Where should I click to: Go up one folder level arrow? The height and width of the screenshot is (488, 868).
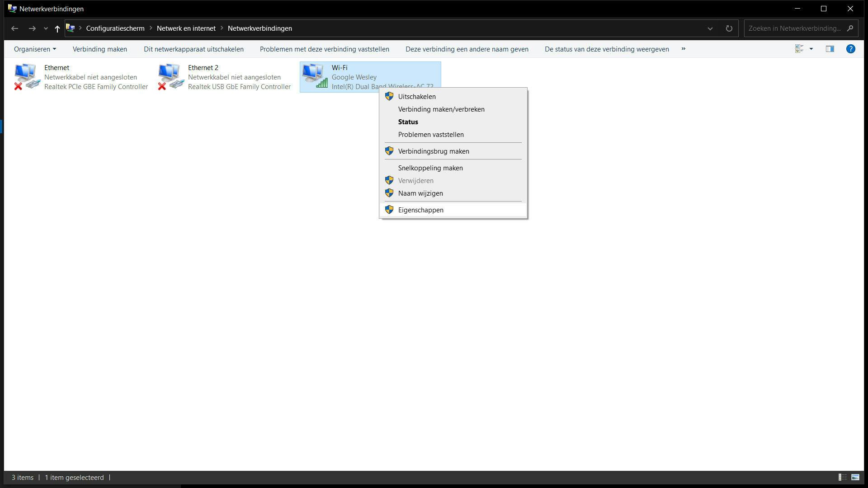coord(57,28)
